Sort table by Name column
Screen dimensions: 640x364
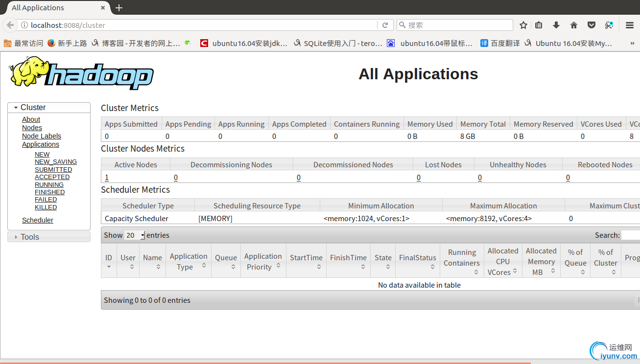tap(152, 261)
